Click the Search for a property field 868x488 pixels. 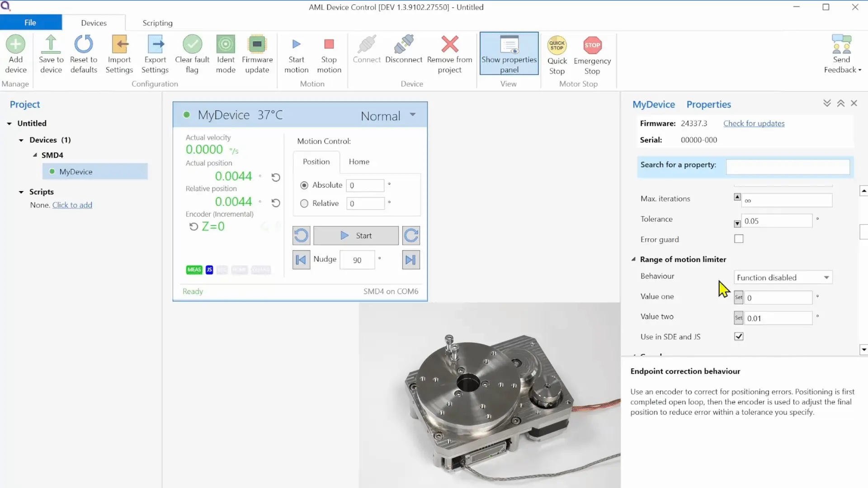[x=787, y=167]
